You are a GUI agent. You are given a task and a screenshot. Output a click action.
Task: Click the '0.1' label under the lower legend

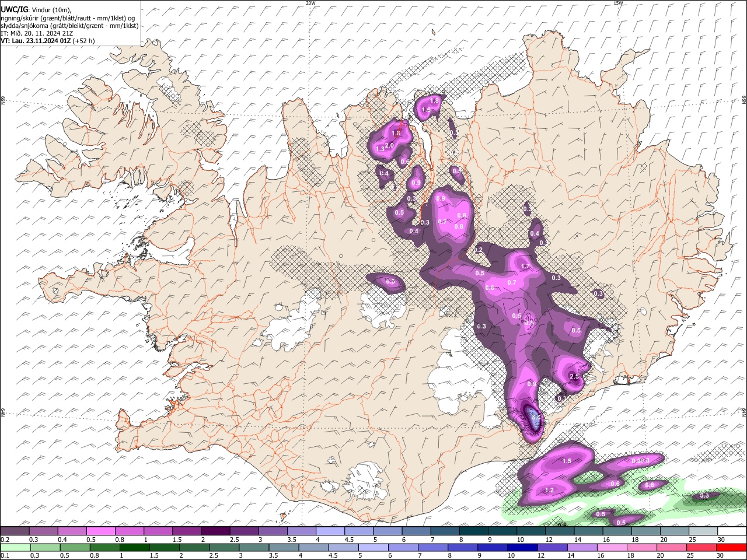click(5, 556)
